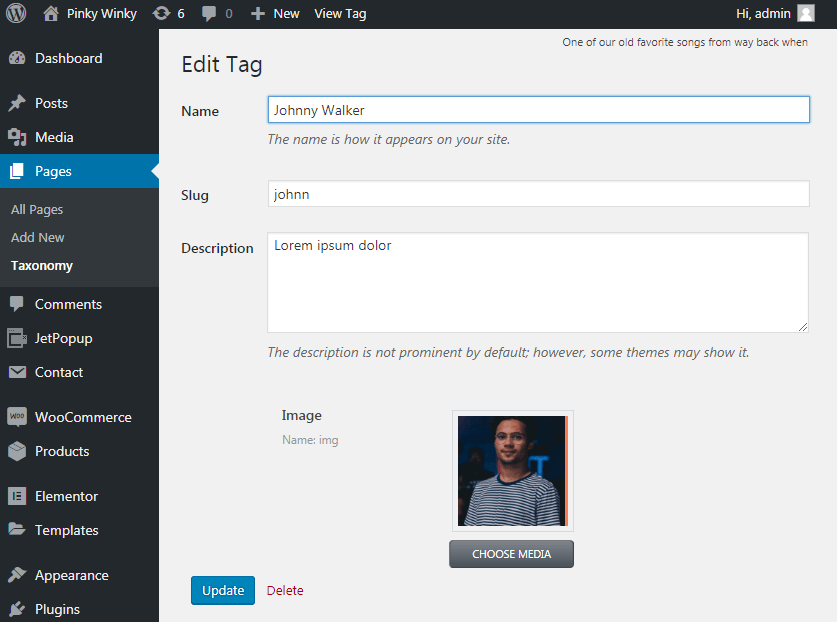Screen dimensions: 837x622
Task: Click the admin avatar icon
Action: tap(806, 13)
